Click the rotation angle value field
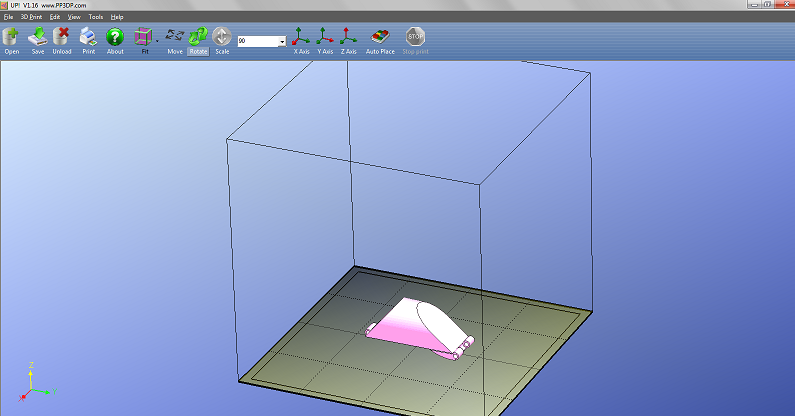 258,41
